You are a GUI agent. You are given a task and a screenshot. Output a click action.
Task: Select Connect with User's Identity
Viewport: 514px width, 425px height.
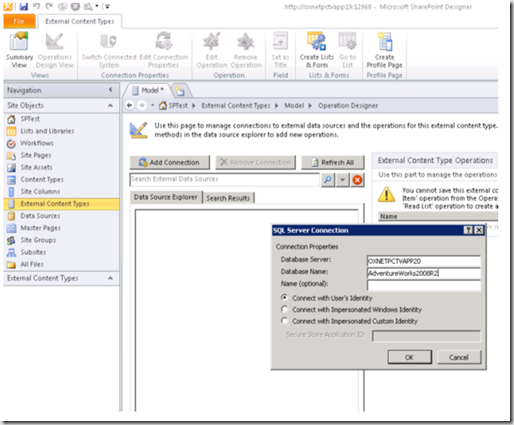tap(284, 297)
